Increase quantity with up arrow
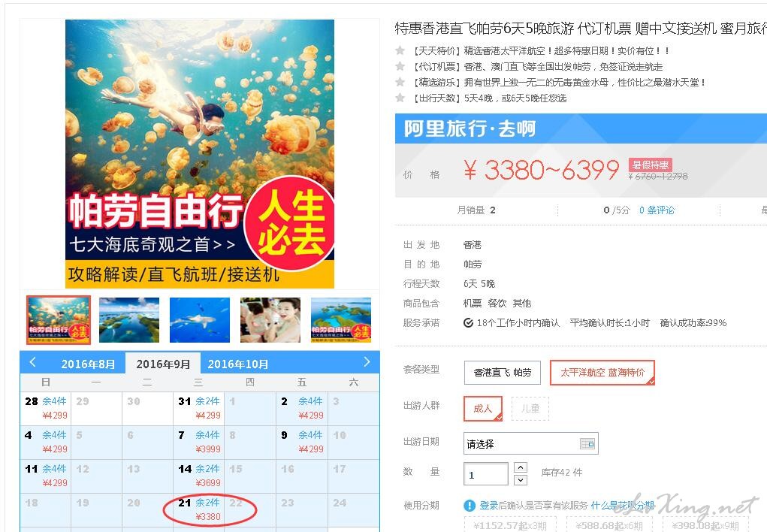Screen dimensions: 767x532 click(521, 467)
